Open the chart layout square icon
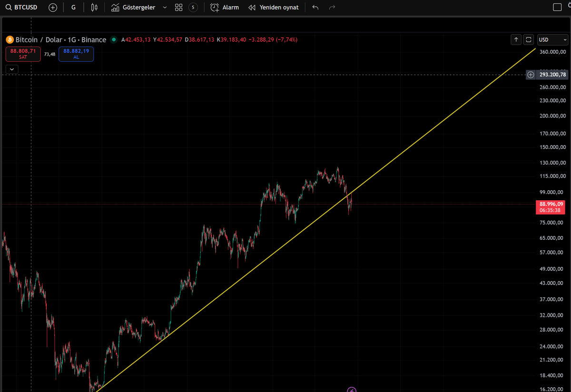This screenshot has width=571, height=392. point(557,7)
